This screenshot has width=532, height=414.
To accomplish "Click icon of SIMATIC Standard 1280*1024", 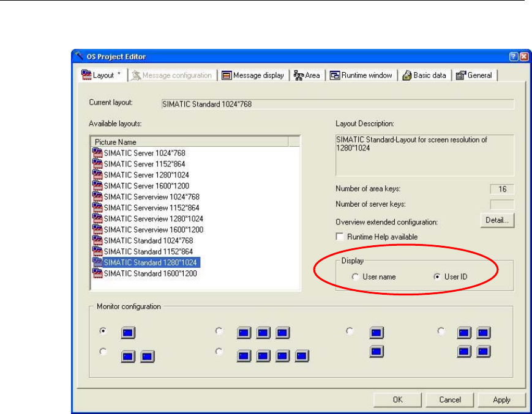I will [x=97, y=262].
